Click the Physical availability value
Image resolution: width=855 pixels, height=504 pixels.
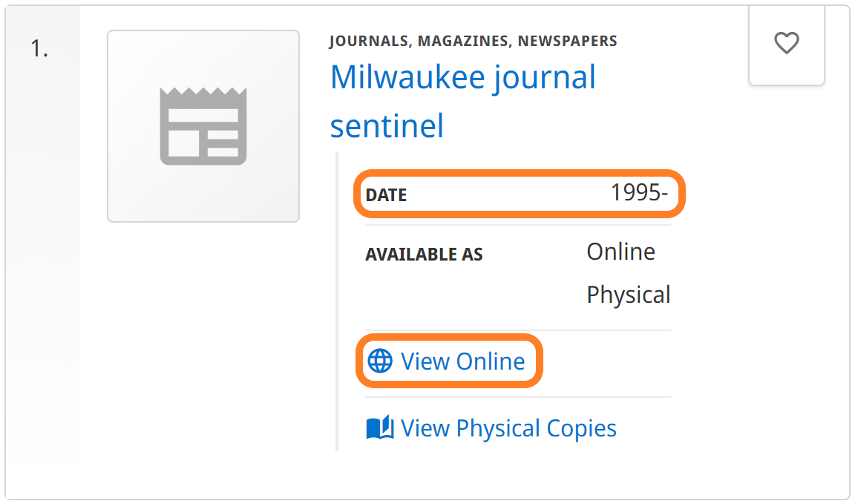[628, 295]
